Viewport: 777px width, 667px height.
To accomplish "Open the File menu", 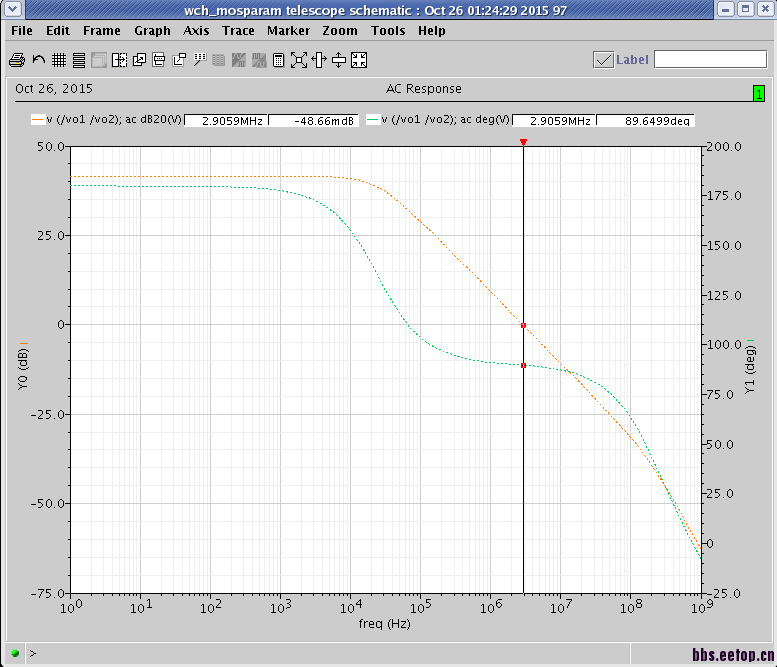I will point(22,31).
